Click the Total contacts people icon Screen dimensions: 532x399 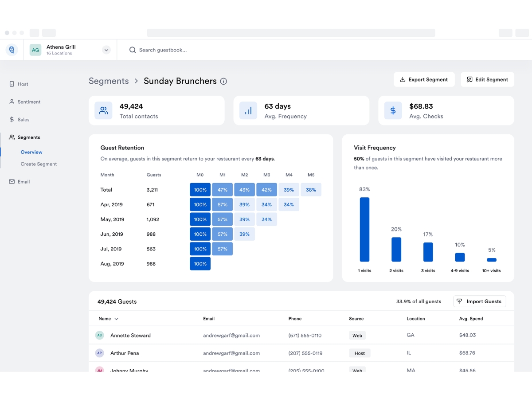pyautogui.click(x=103, y=110)
